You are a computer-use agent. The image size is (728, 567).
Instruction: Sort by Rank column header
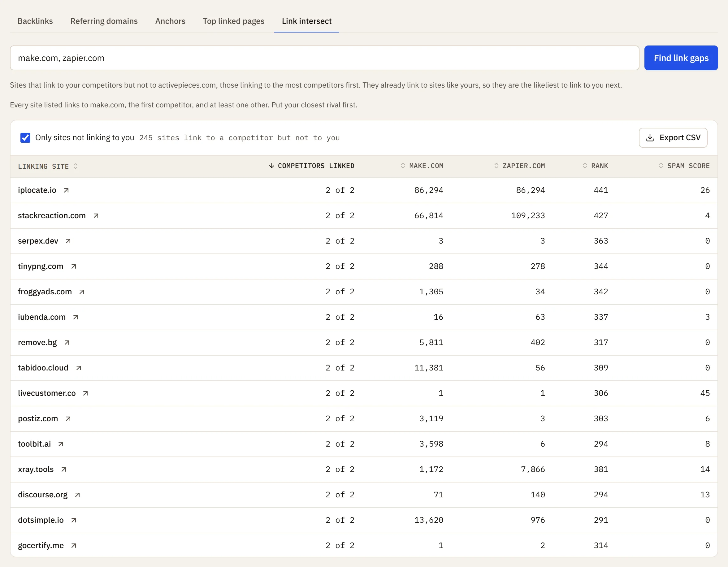(x=595, y=166)
